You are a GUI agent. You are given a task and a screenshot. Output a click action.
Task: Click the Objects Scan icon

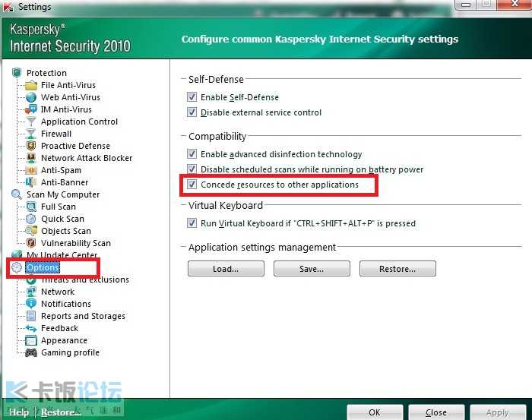(x=31, y=231)
